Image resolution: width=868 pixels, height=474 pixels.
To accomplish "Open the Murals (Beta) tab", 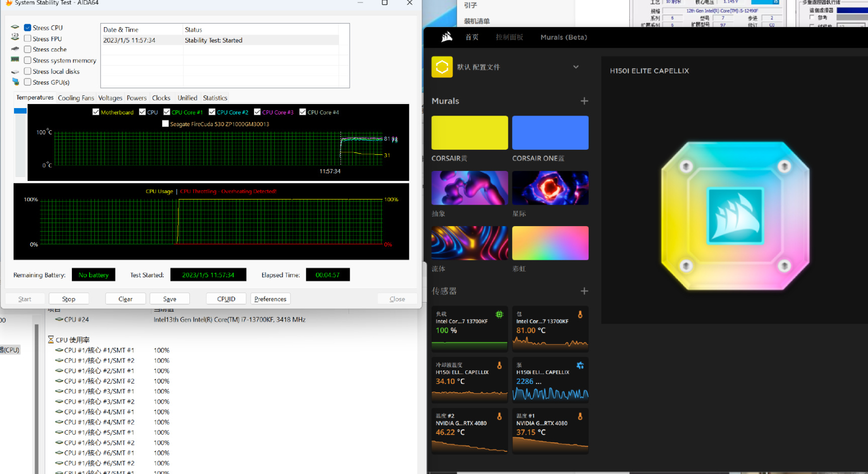I will pos(564,37).
